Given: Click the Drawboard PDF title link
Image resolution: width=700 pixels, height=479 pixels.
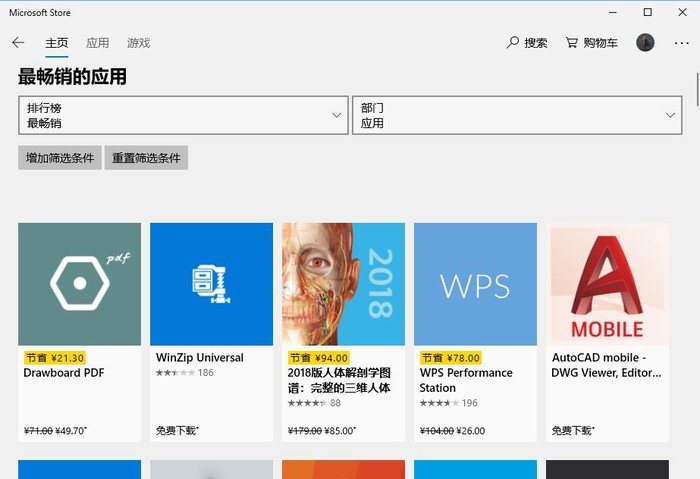Looking at the screenshot, I should 64,373.
